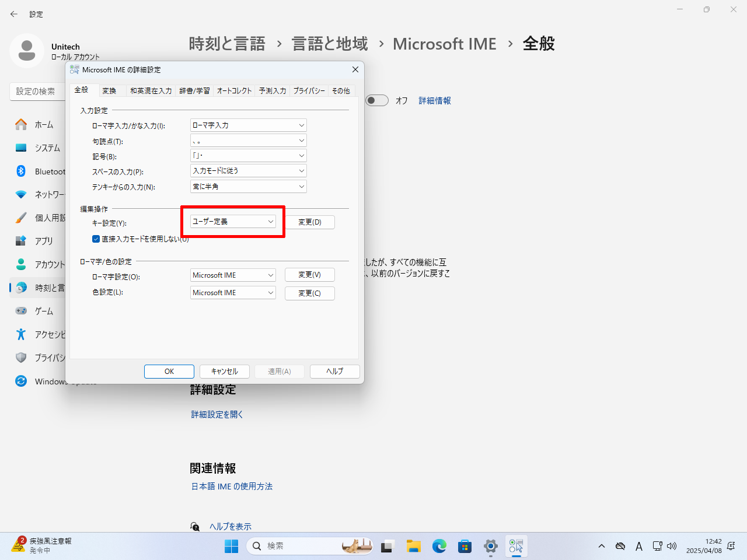Click the Microsoft IME settings taskbar icon
The width and height of the screenshot is (747, 560).
516,546
